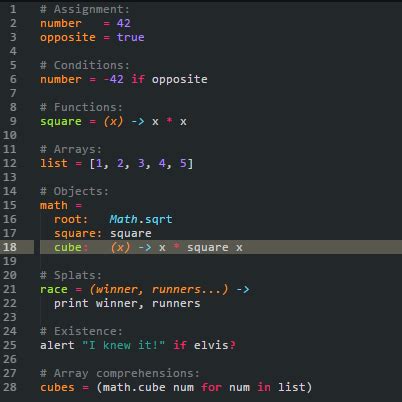Click the 'cube' key on highlighted line
Screen dimensions: 402x402
(68, 247)
